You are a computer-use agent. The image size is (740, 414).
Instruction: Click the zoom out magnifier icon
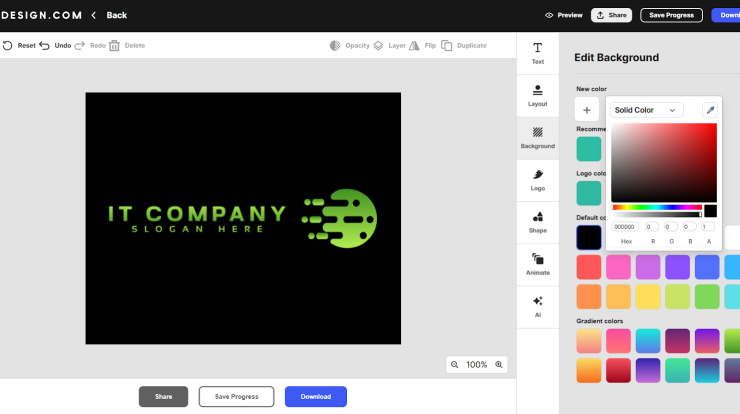tap(455, 365)
